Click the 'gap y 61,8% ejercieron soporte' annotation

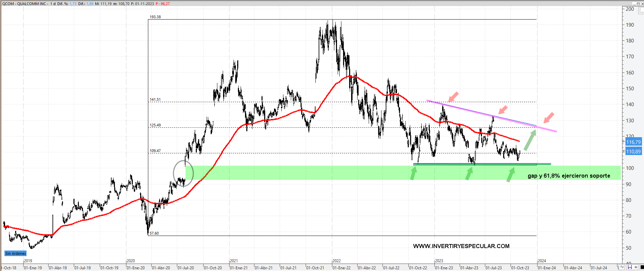coord(569,176)
